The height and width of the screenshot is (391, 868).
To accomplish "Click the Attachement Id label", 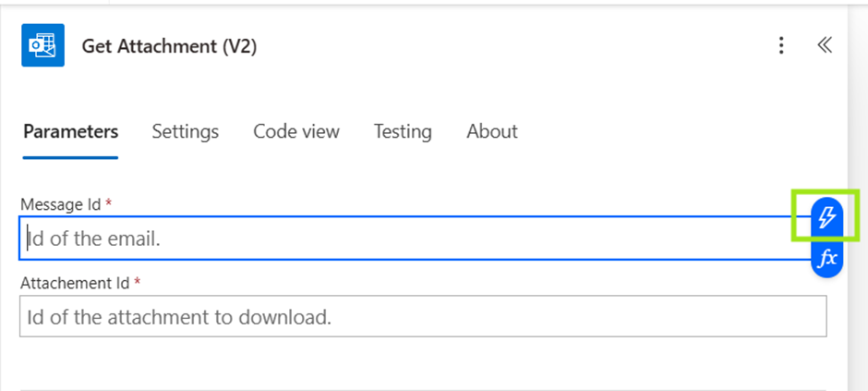I will pos(75,283).
